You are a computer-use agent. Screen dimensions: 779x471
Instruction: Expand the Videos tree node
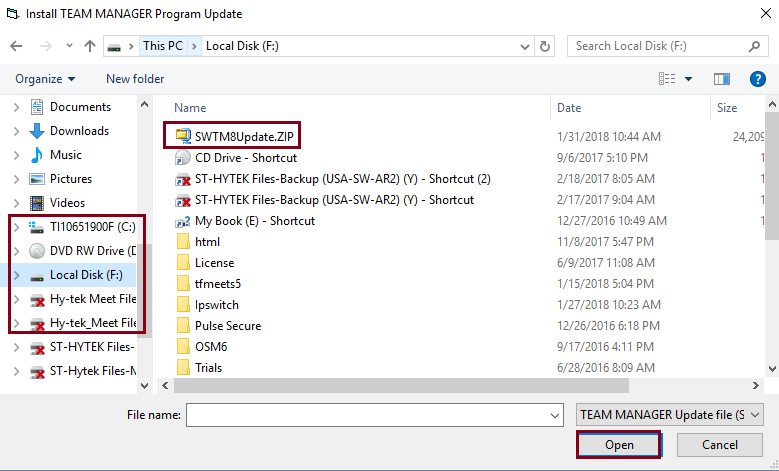pyautogui.click(x=16, y=203)
